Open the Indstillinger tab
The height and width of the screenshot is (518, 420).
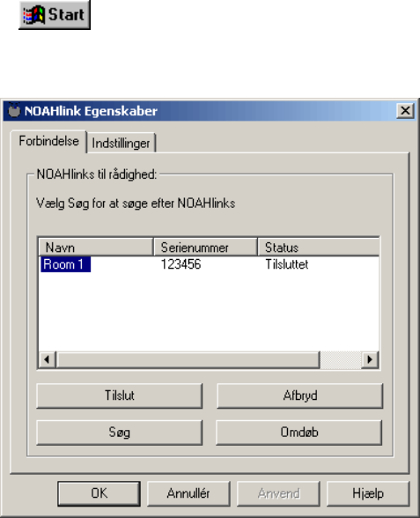121,144
